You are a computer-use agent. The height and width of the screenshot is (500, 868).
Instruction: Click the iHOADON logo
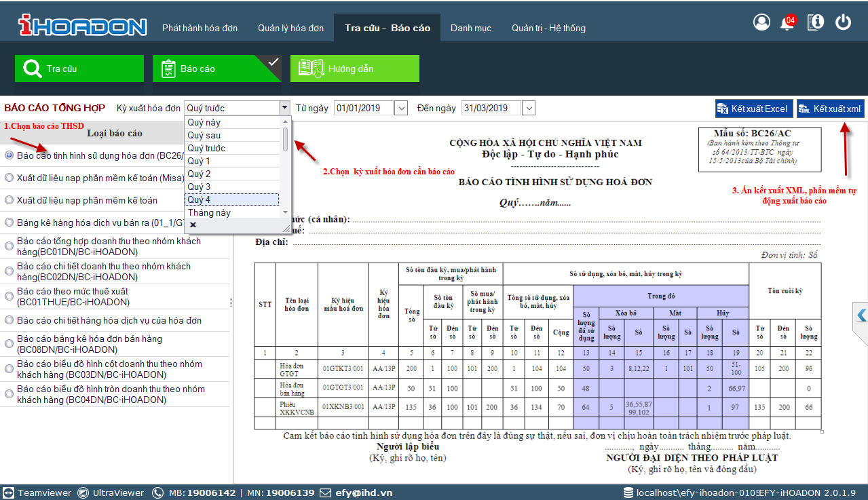tap(83, 26)
